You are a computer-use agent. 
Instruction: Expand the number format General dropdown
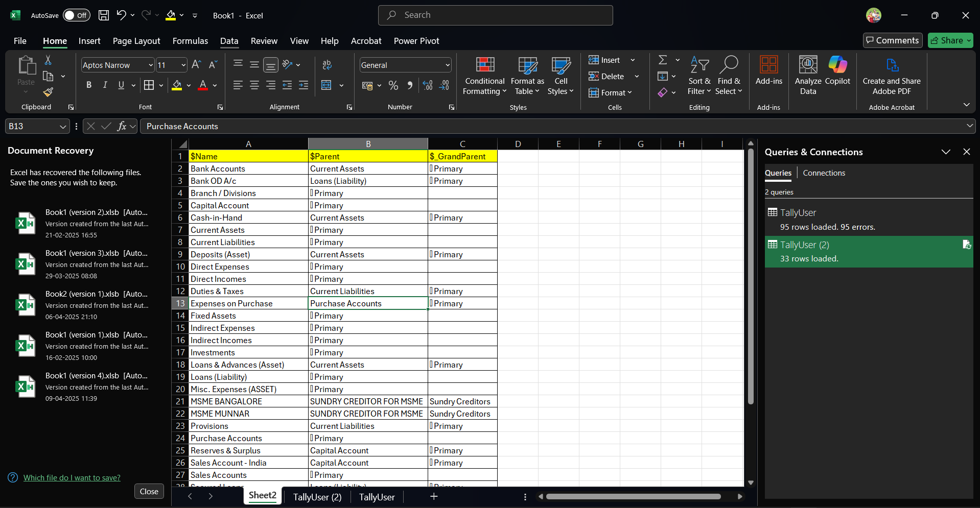click(448, 65)
